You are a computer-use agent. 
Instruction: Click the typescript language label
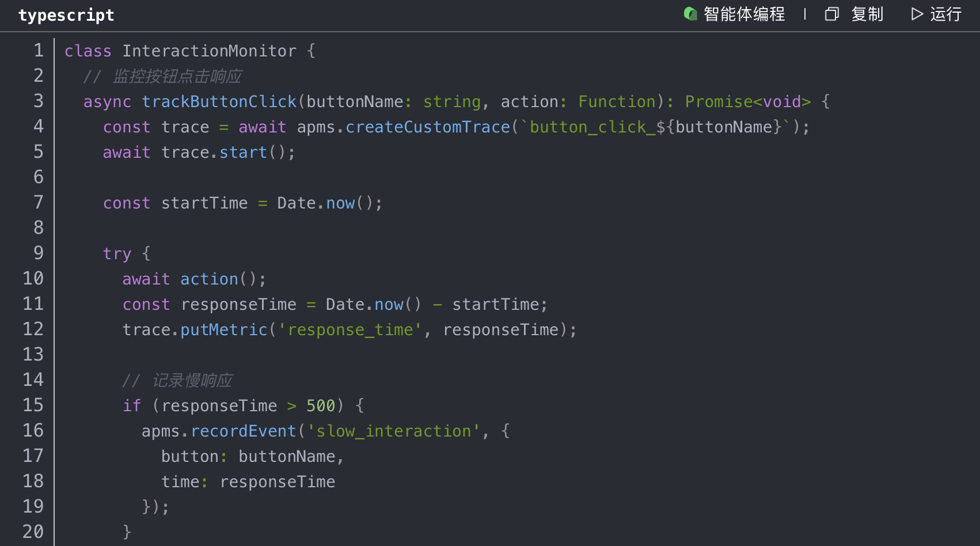(66, 15)
